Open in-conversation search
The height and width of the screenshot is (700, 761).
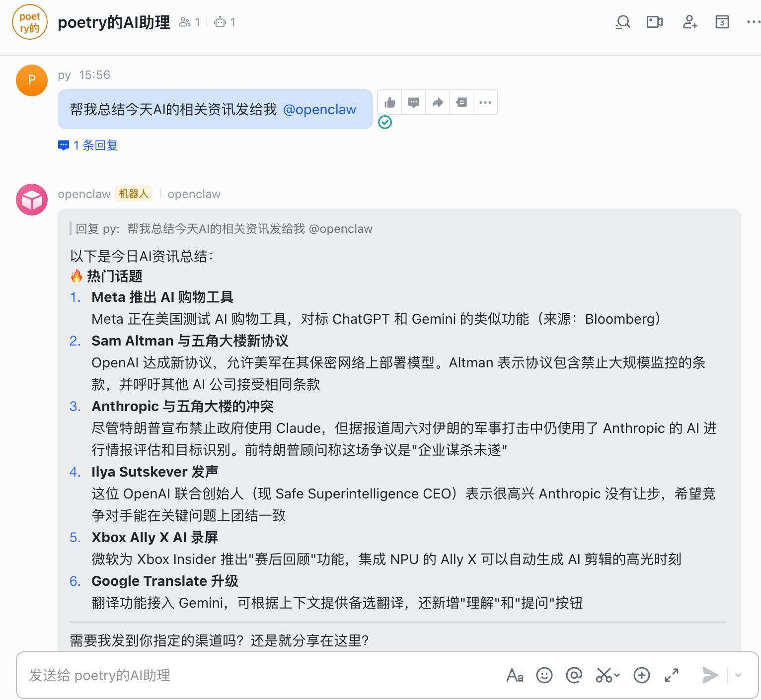click(622, 22)
